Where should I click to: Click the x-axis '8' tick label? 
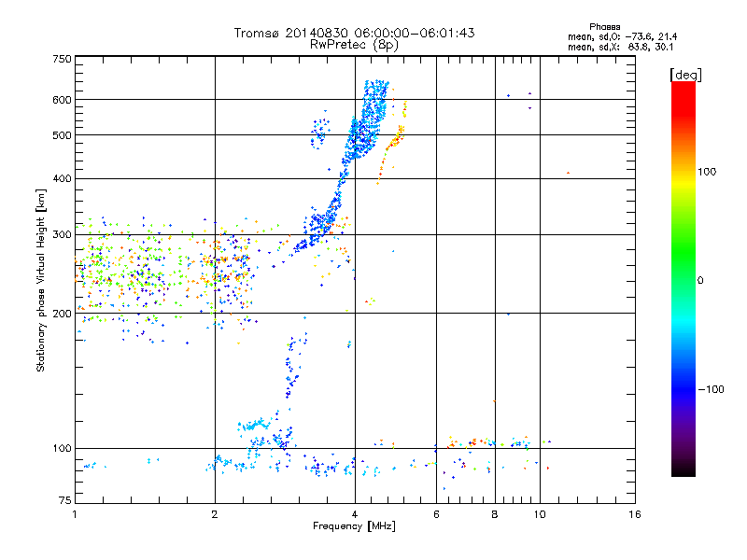(495, 514)
